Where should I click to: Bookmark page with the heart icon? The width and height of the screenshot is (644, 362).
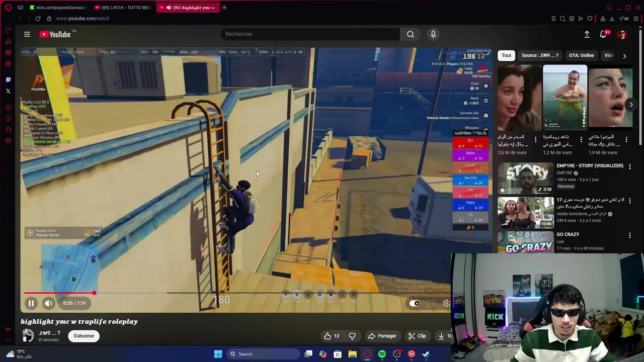[590, 19]
